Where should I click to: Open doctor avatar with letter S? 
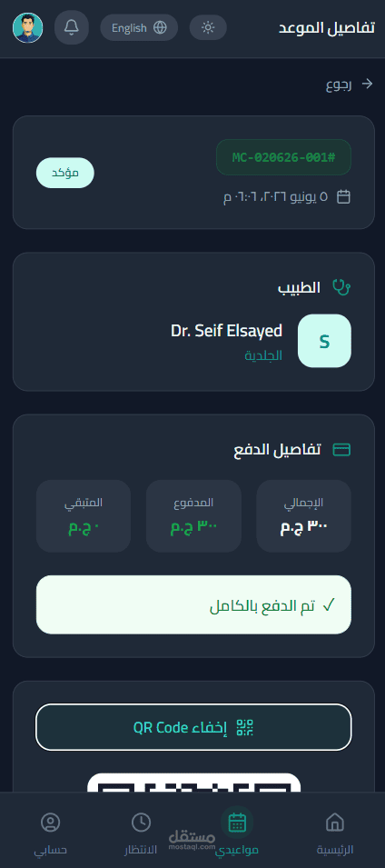(x=325, y=341)
